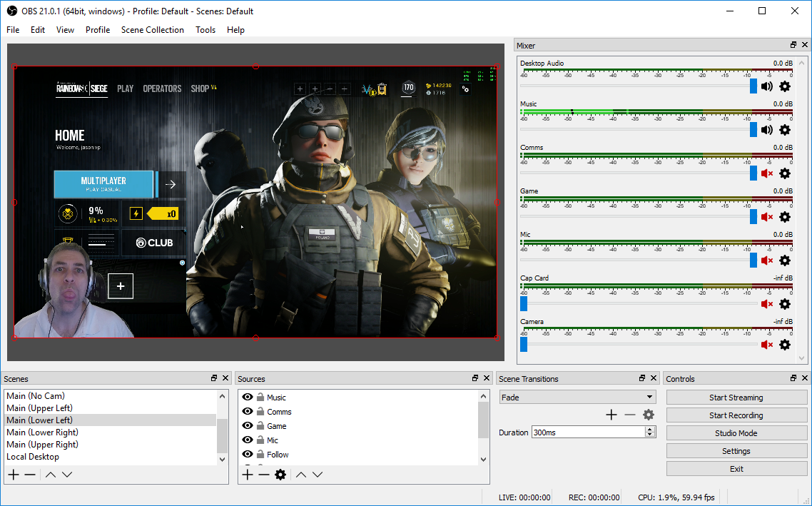Remove selected scene with minus icon
Screen dimensions: 812x506
pyautogui.click(x=30, y=475)
